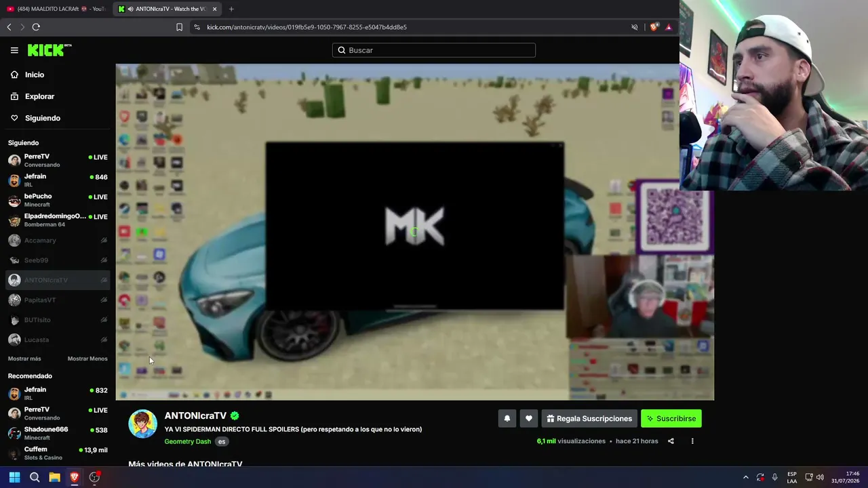Close the ANTONIcraTV browser tab
The width and height of the screenshot is (868, 488).
point(215,9)
